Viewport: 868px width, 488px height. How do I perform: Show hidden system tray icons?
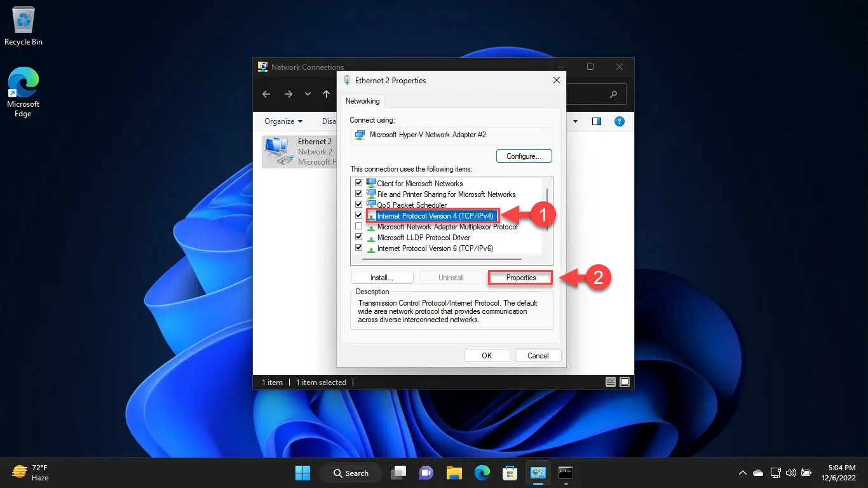742,473
